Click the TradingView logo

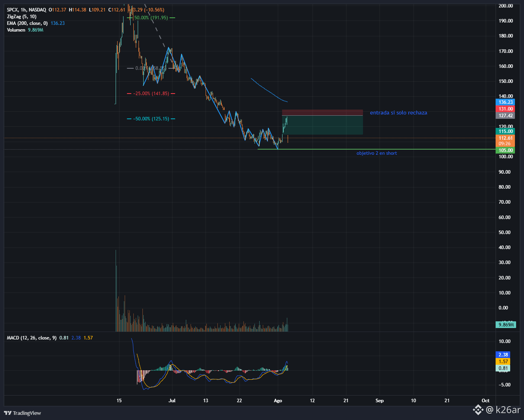(x=22, y=413)
